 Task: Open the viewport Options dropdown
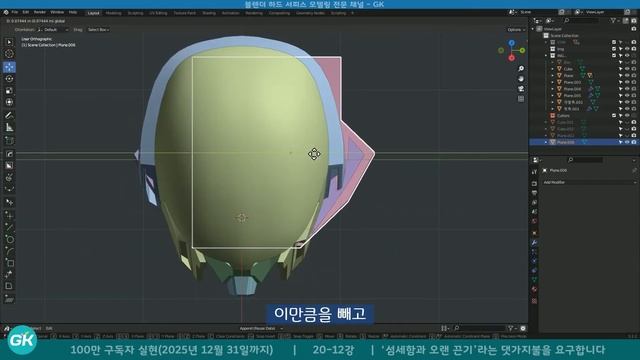click(516, 30)
